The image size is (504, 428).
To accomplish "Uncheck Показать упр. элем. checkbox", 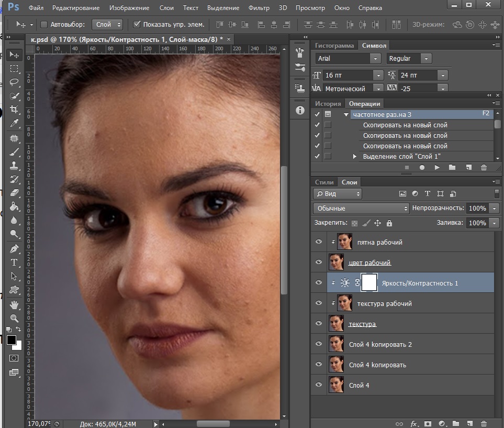I will (x=137, y=25).
